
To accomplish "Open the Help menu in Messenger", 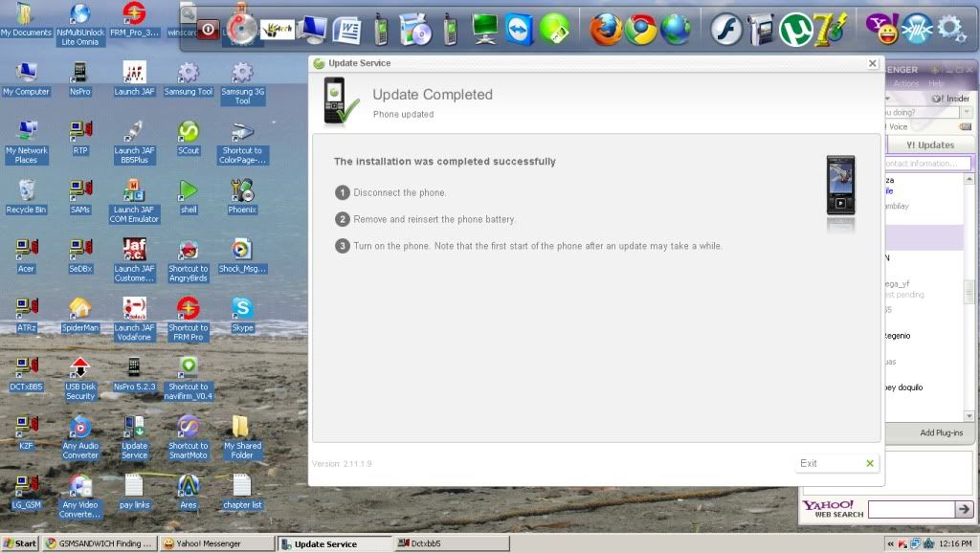I will 936,84.
